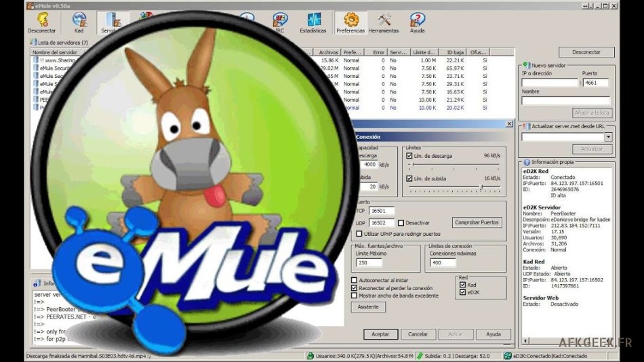
Task: Focus the Nombre server name field
Action: pos(565,101)
